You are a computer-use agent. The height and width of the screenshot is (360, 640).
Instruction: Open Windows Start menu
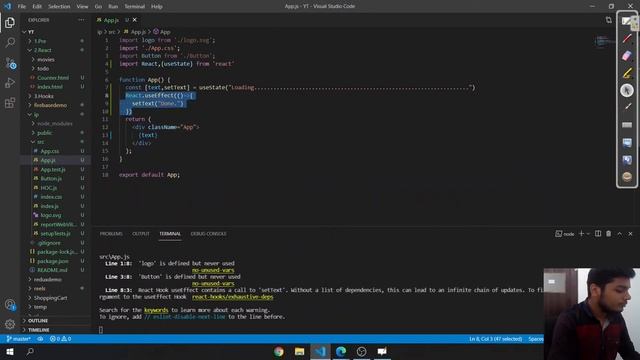(10, 351)
